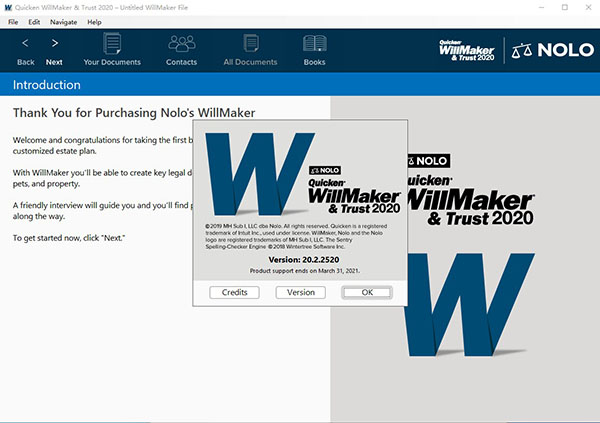Maximize the WillMaker window

pyautogui.click(x=565, y=7)
